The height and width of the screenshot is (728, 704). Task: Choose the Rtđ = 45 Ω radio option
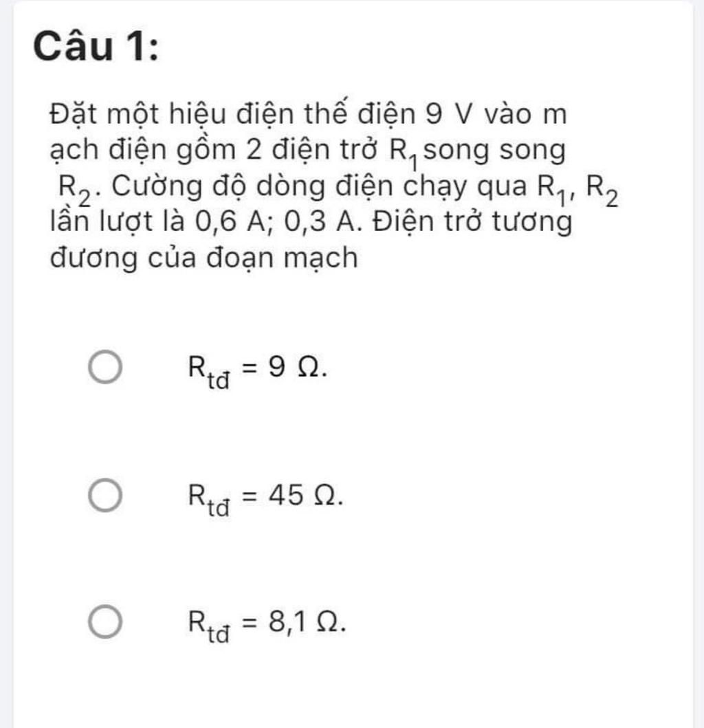105,495
